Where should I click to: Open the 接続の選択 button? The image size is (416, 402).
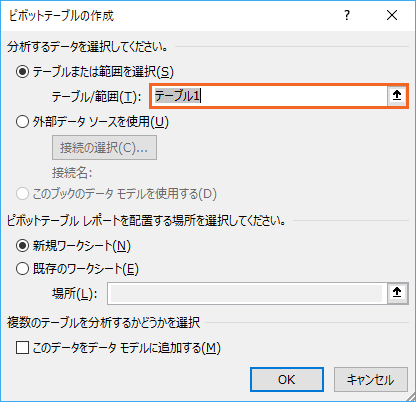[104, 147]
